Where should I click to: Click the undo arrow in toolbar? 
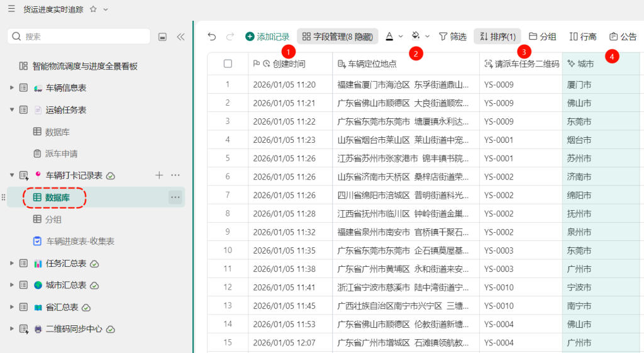tap(212, 36)
